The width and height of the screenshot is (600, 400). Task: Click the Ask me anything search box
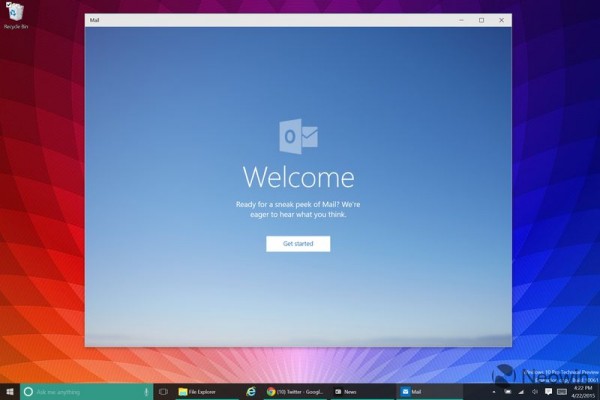[85, 391]
